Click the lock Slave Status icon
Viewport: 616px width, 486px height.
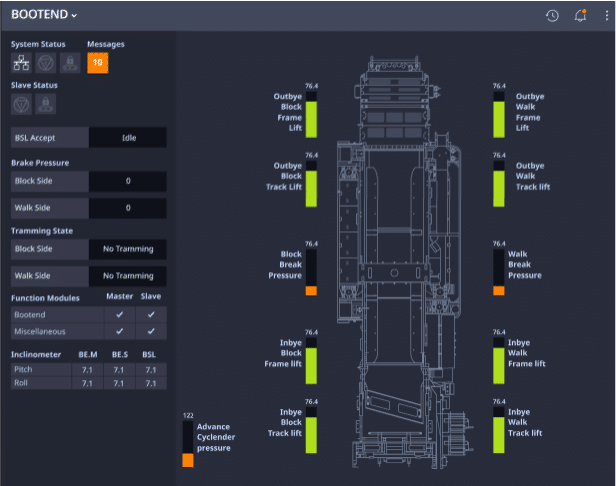[46, 104]
